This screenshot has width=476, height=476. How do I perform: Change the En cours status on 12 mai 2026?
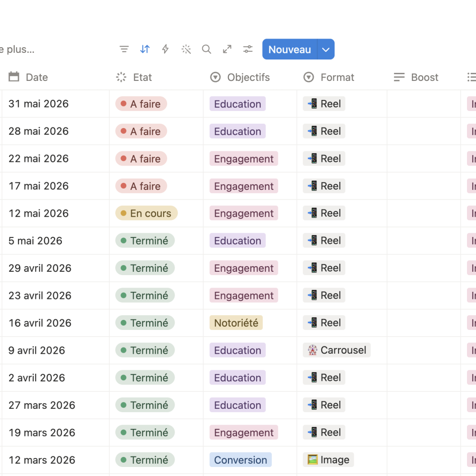click(x=146, y=213)
